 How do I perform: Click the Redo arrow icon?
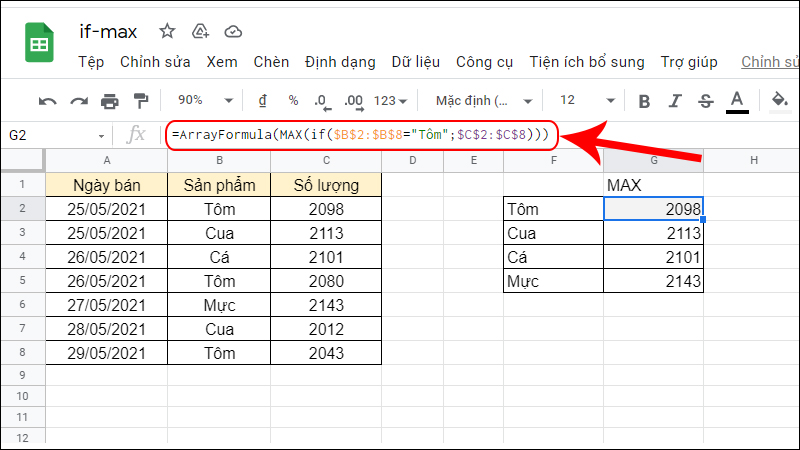[x=78, y=100]
